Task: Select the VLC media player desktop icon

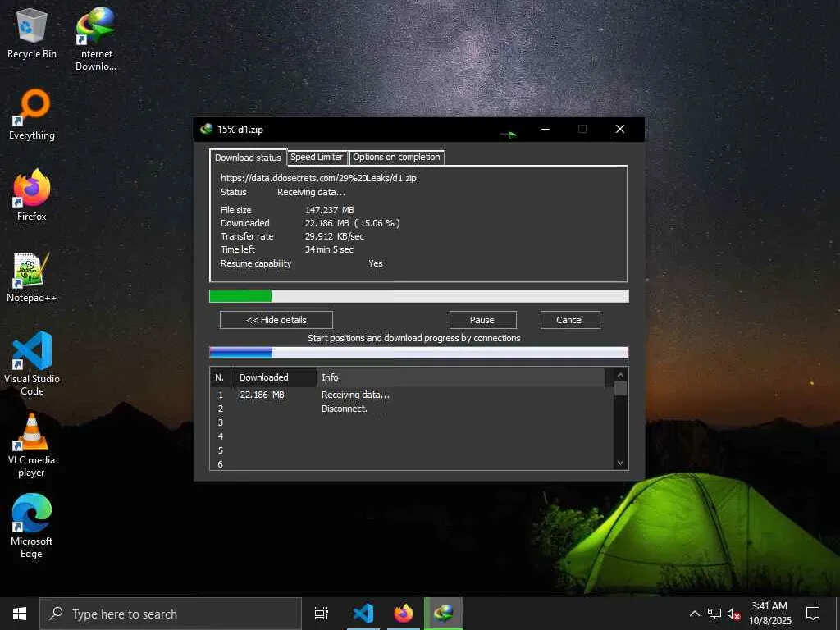Action: click(x=32, y=445)
